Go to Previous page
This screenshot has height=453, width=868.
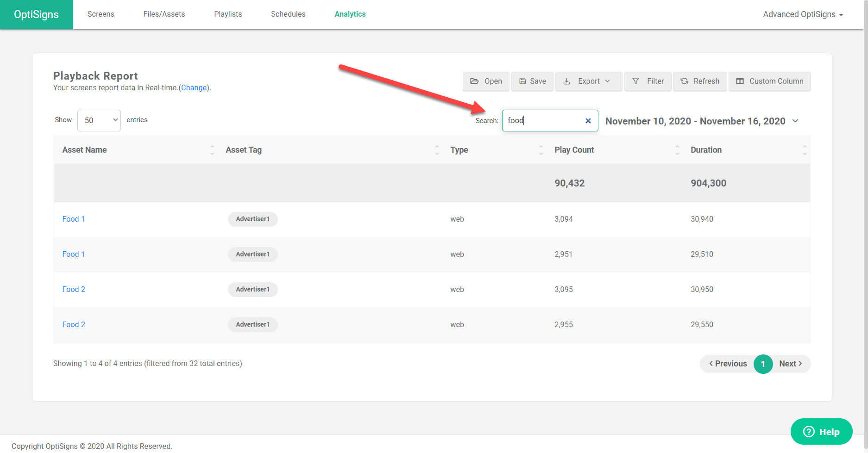(x=728, y=364)
